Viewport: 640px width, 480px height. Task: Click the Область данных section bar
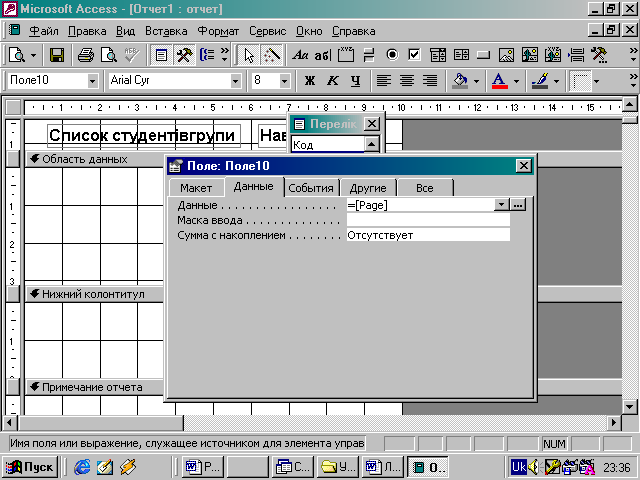pos(95,159)
